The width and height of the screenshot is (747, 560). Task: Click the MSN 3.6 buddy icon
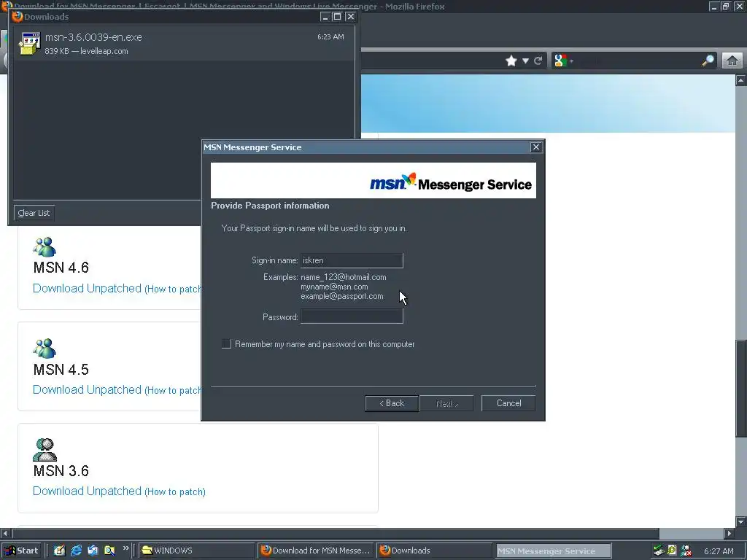(44, 450)
